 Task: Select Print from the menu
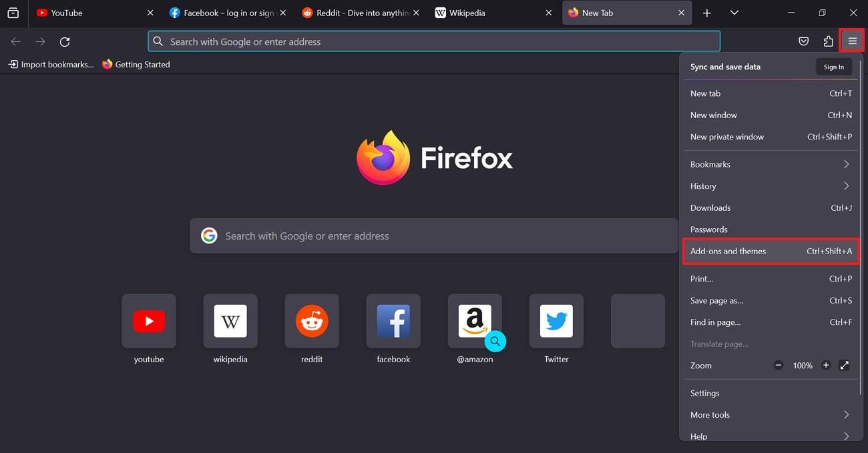tap(771, 279)
